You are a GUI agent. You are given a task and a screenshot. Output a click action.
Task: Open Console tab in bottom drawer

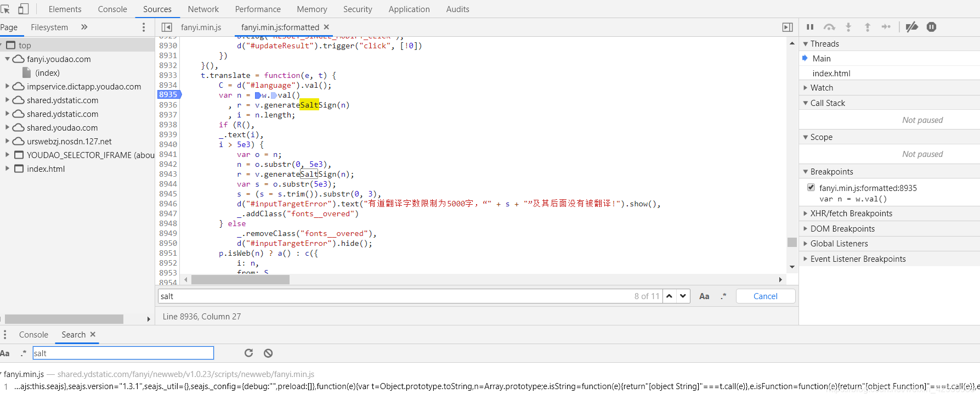[33, 334]
